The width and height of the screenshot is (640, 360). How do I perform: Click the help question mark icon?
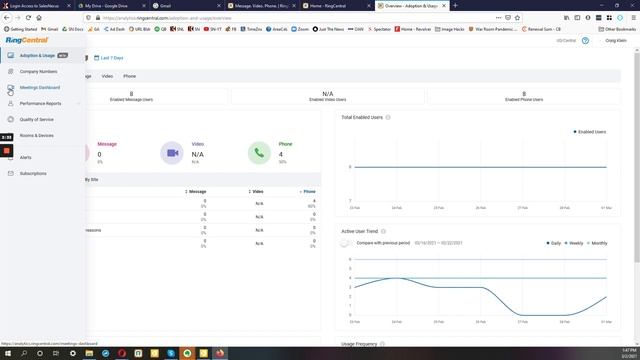pyautogui.click(x=585, y=41)
